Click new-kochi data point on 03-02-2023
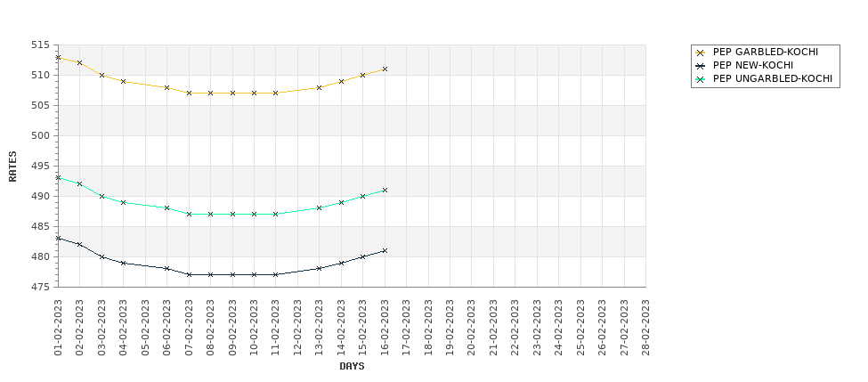868x382 pixels. click(101, 256)
